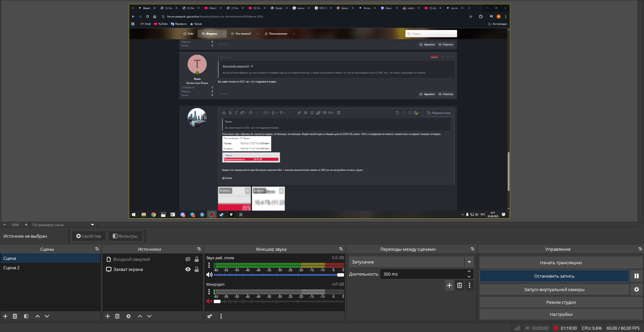Open advanced audio properties gears icon
This screenshot has height=332, width=644.
tap(210, 316)
